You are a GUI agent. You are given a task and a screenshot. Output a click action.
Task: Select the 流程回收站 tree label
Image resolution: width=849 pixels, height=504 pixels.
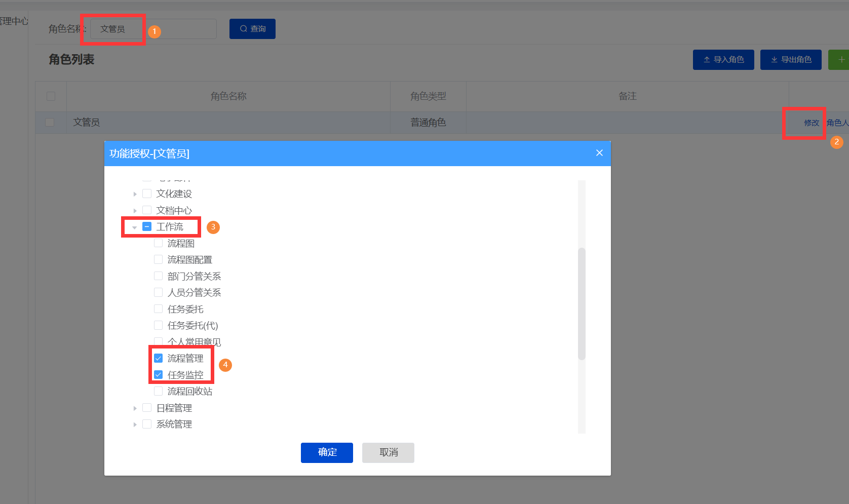(x=190, y=391)
